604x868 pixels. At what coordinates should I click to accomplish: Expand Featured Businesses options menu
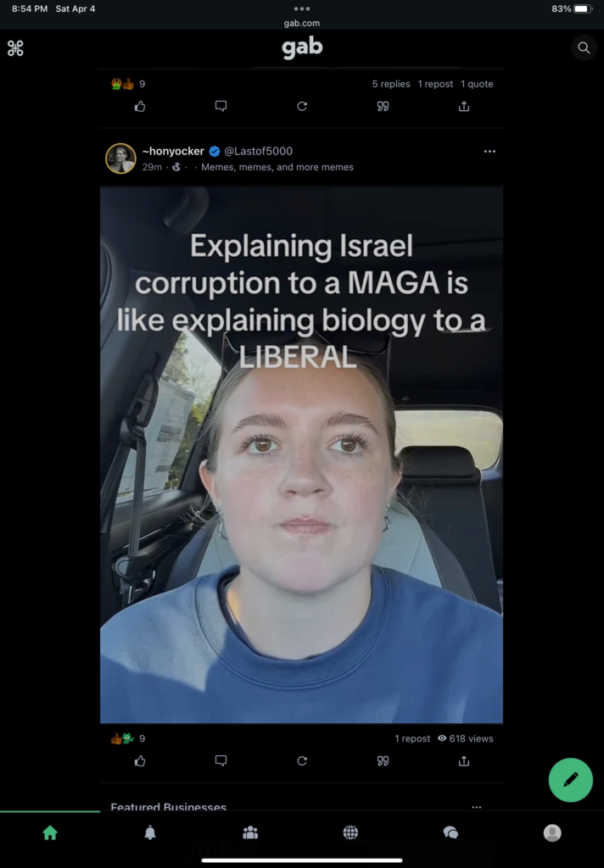click(x=477, y=807)
